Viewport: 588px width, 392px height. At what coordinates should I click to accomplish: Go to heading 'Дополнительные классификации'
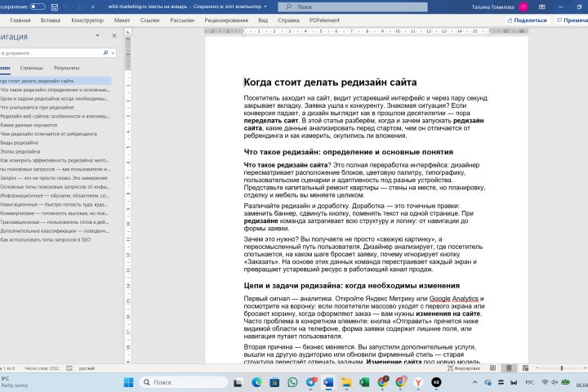(x=56, y=230)
